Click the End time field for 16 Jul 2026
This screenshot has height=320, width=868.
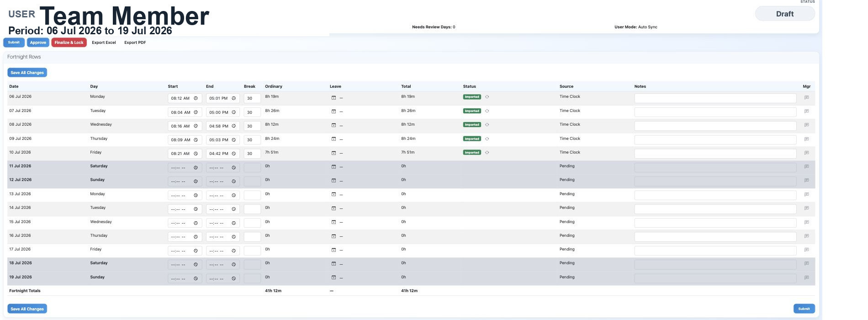tap(222, 237)
